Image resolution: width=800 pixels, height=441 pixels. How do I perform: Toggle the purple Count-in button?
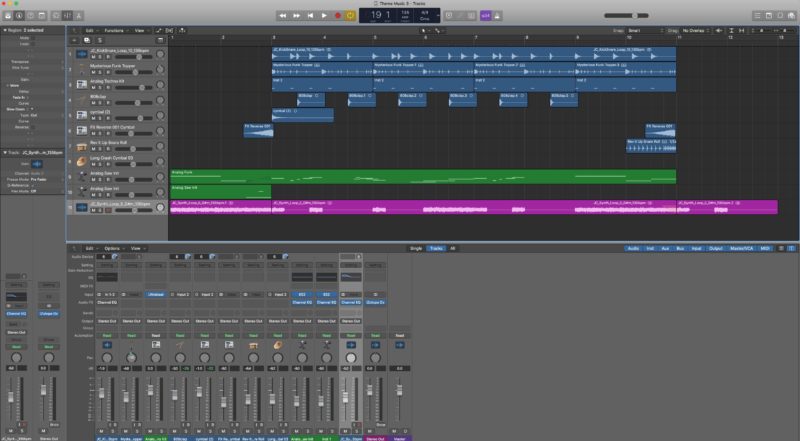pos(485,16)
